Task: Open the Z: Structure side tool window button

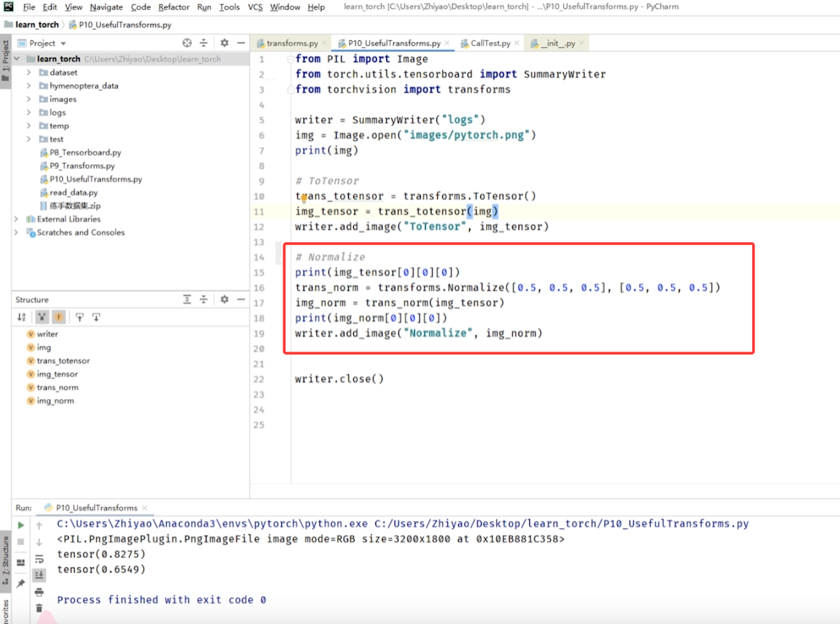Action: coord(5,560)
